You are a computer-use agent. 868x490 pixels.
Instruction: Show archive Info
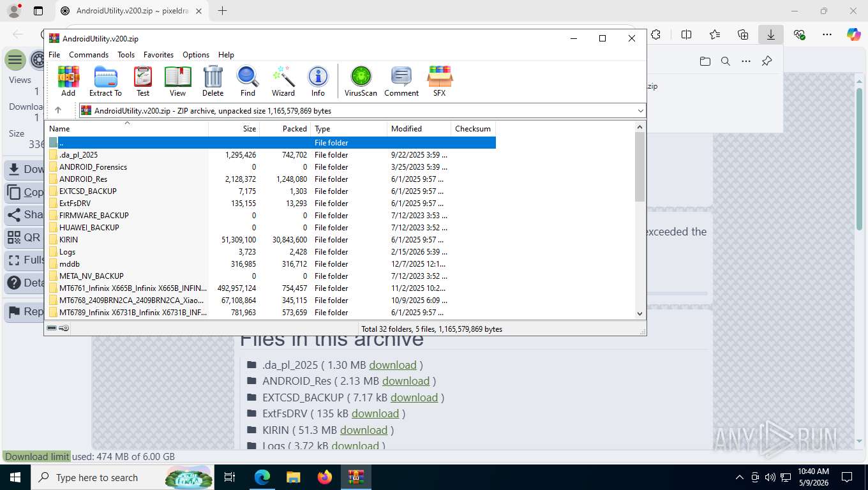318,81
